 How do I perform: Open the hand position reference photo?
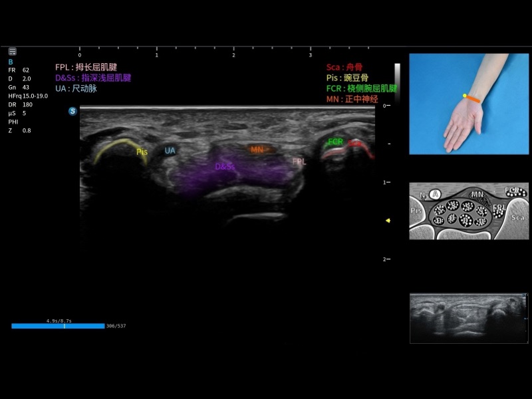(469, 104)
